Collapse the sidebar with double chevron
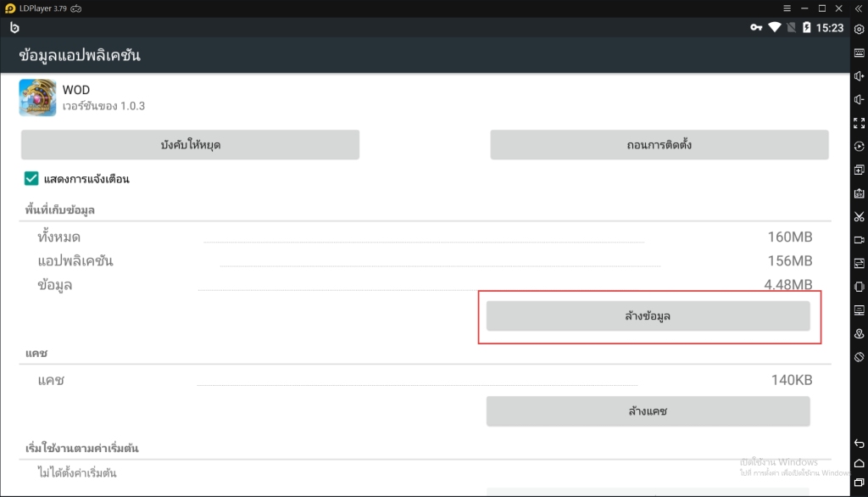The width and height of the screenshot is (868, 497). pos(859,8)
